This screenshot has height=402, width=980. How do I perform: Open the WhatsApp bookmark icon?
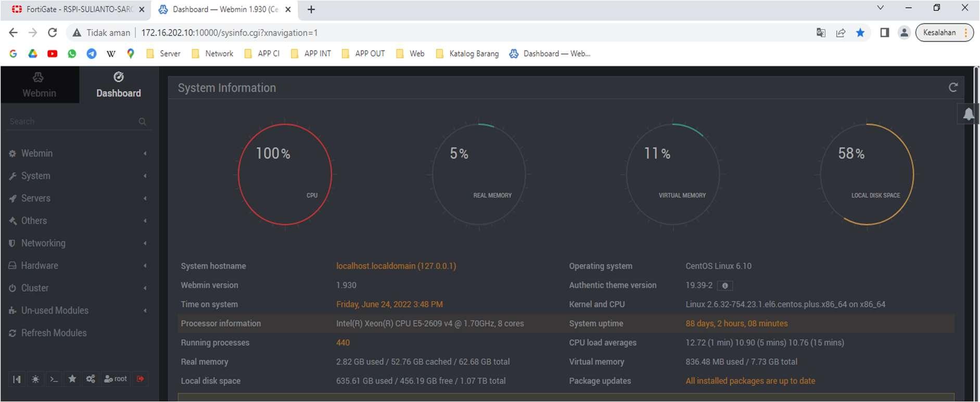coord(72,54)
